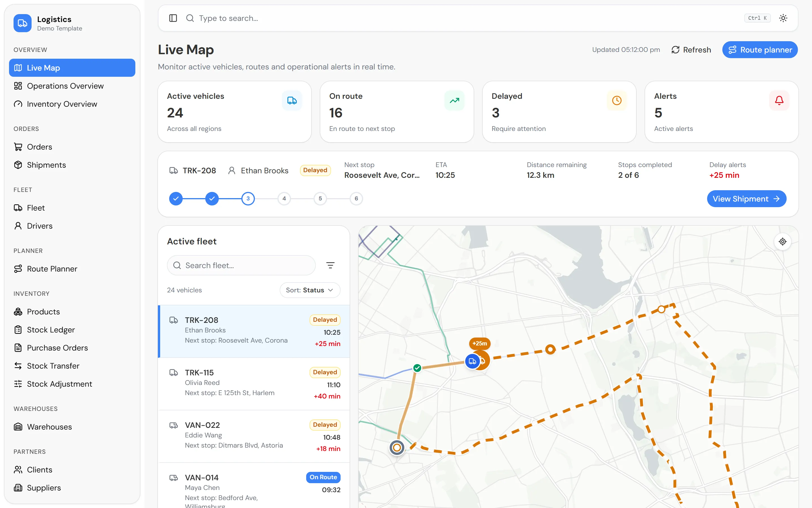Click the Ctrl K shortcut badge
Screen dimensions: 812x508
coord(757,18)
